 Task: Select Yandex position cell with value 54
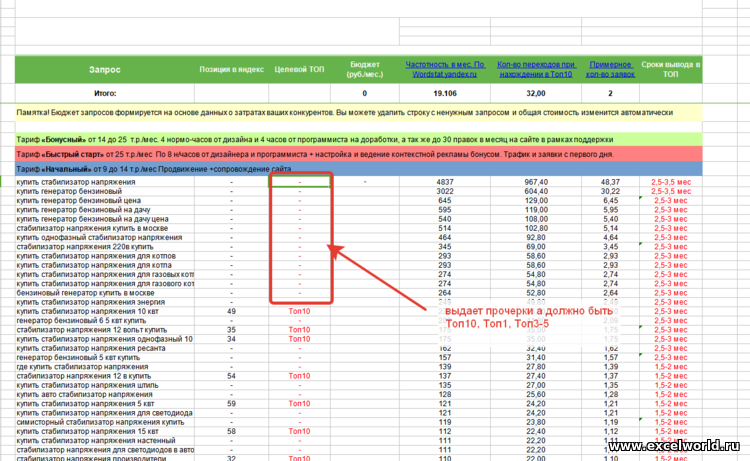[232, 376]
